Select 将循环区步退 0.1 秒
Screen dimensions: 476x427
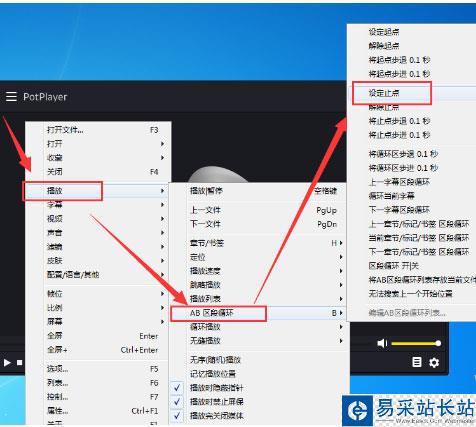pyautogui.click(x=412, y=154)
